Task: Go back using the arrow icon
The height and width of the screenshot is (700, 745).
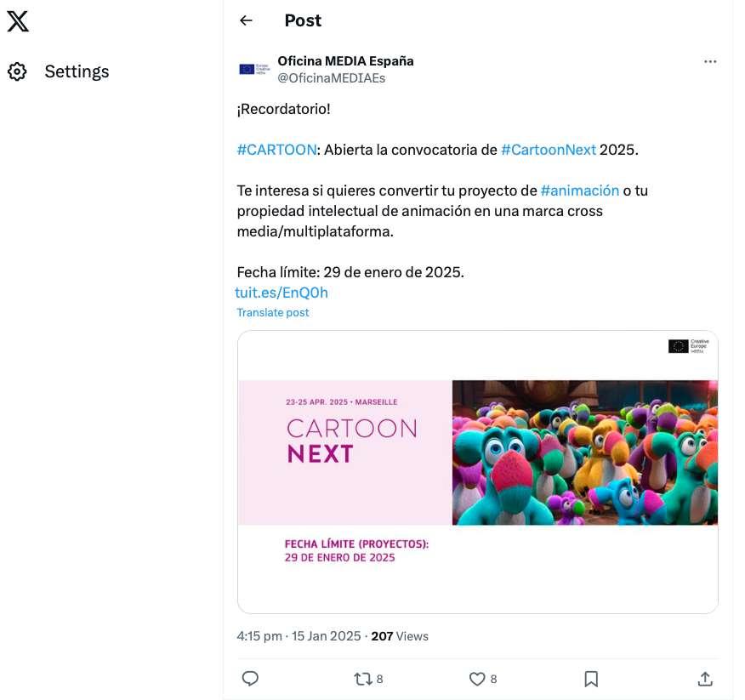Action: pos(246,20)
